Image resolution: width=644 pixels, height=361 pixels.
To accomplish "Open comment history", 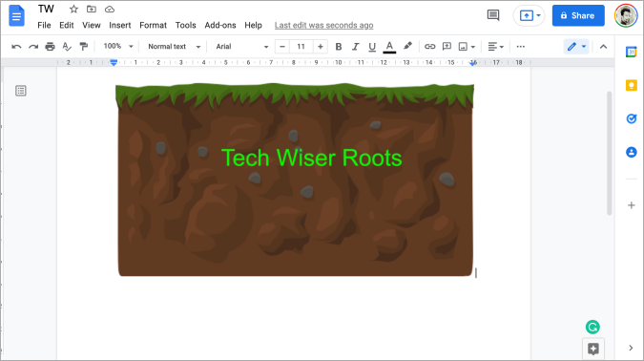I will pyautogui.click(x=493, y=15).
